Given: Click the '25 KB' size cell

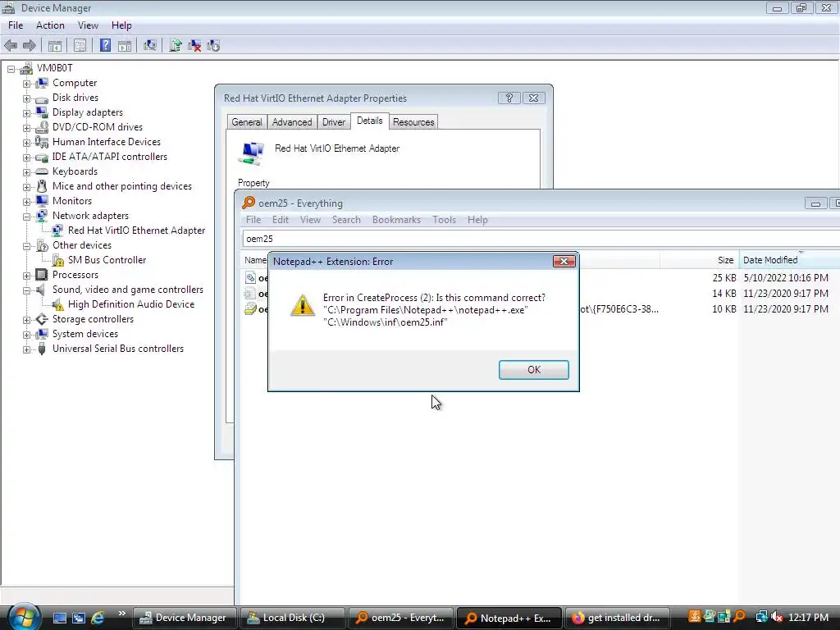Looking at the screenshot, I should [x=724, y=277].
